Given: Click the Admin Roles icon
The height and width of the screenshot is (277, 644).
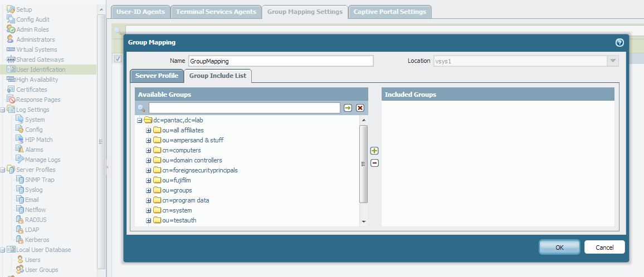Looking at the screenshot, I should click(x=11, y=29).
